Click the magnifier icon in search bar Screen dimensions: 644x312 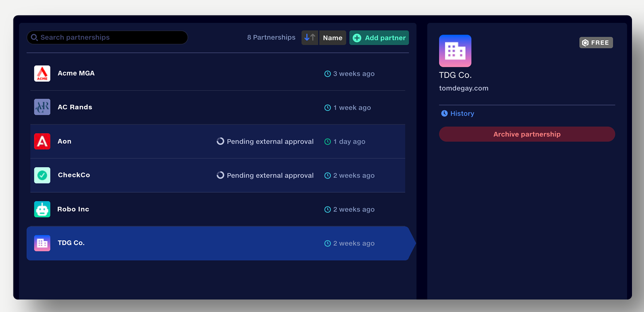pos(34,37)
